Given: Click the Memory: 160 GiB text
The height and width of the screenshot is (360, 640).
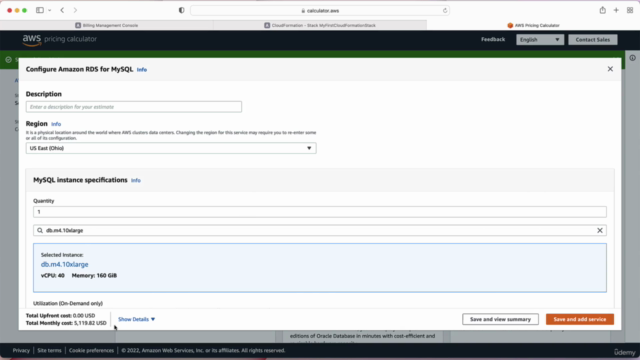Looking at the screenshot, I should (94, 276).
